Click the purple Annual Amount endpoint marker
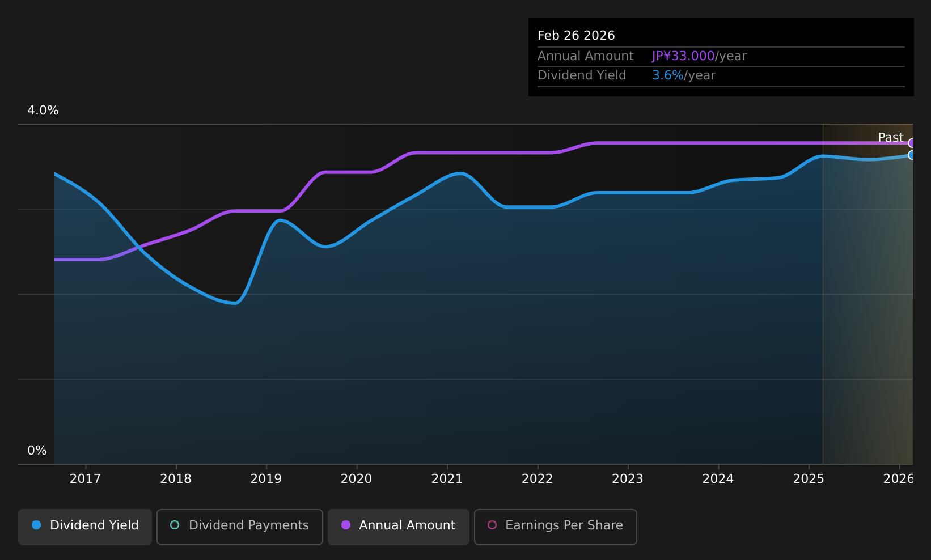 pos(912,143)
